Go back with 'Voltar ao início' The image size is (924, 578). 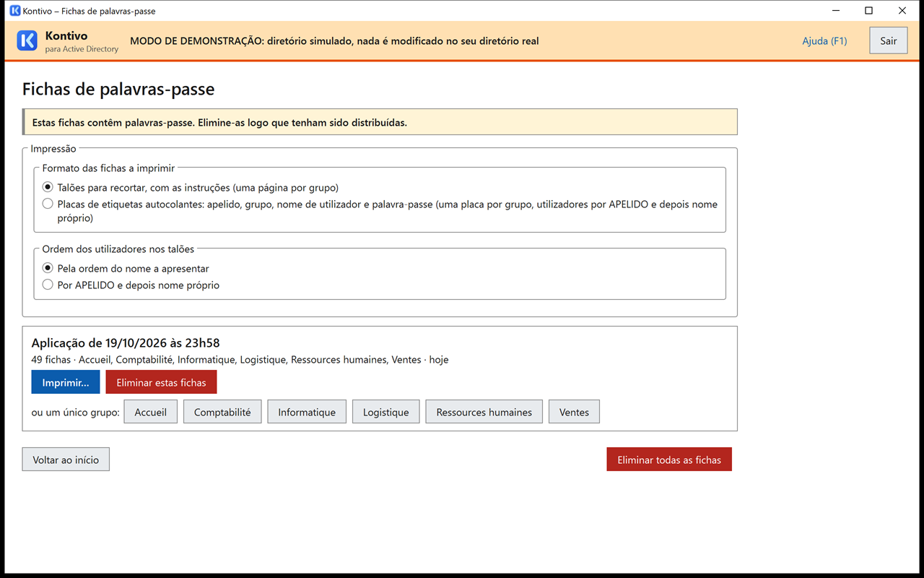click(66, 460)
